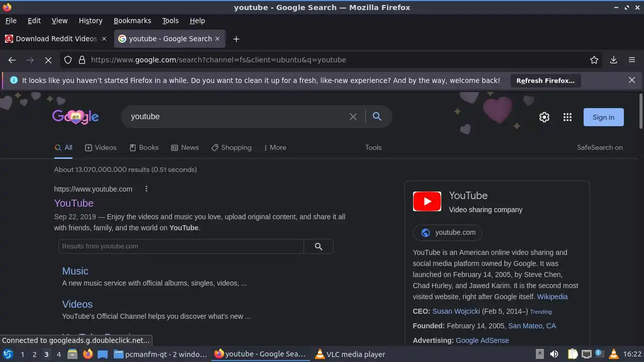This screenshot has width=644, height=362.
Task: Click the YouTube logo in knowledge panel
Action: pos(427,202)
